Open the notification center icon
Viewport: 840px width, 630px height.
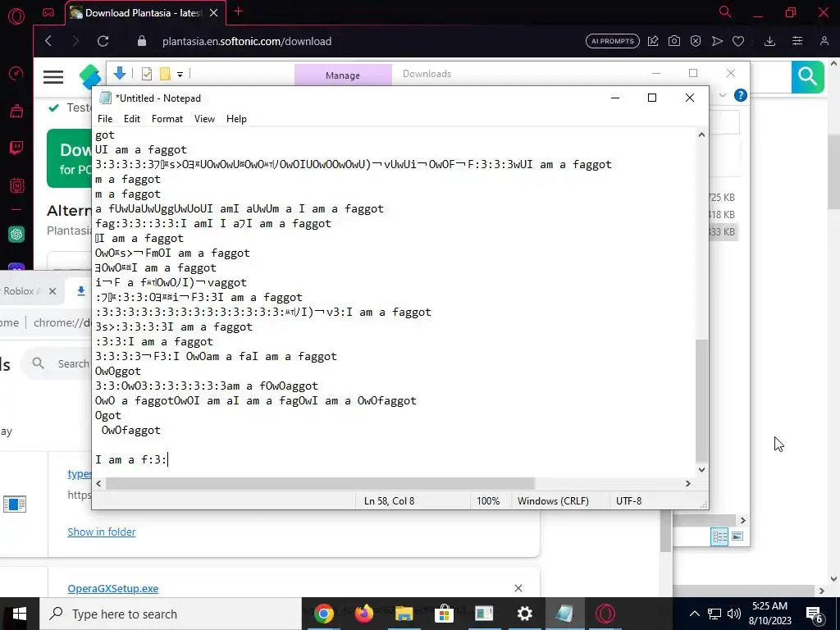coord(815,614)
